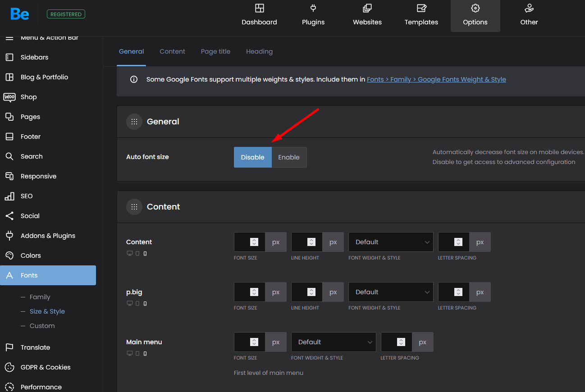Open the Plugins section
Screen dimensions: 585x392
click(x=313, y=16)
